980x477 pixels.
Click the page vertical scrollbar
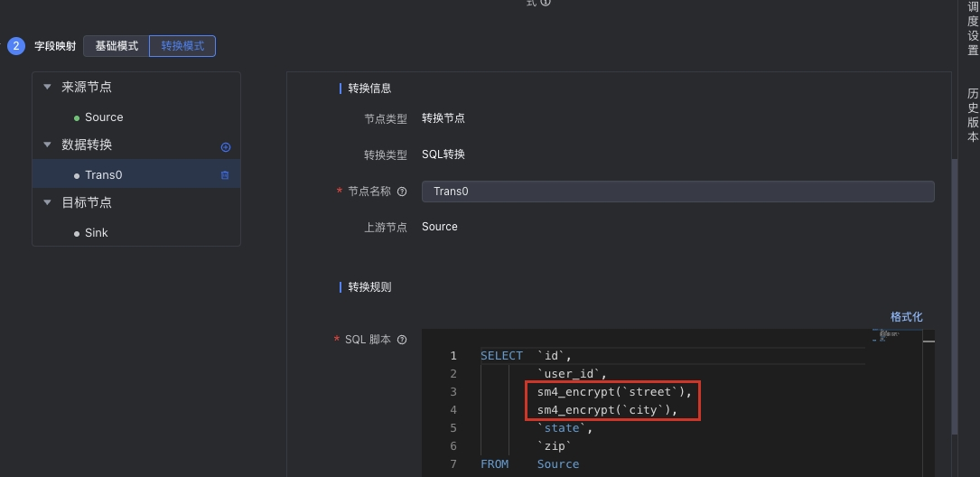click(x=953, y=271)
